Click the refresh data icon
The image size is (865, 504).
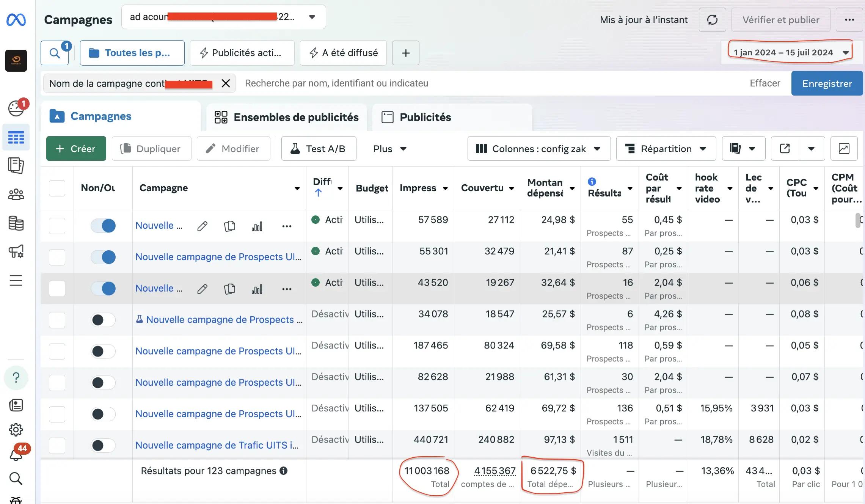(712, 20)
